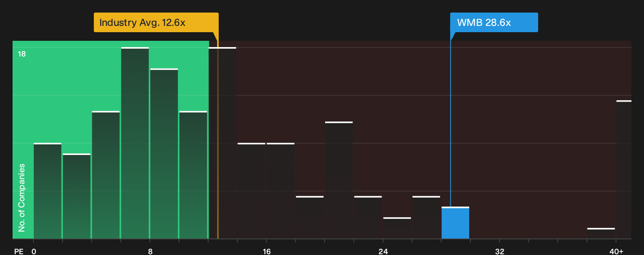Image resolution: width=644 pixels, height=255 pixels.
Task: Click the dark bar for PE 22-24
Action: (x=368, y=217)
